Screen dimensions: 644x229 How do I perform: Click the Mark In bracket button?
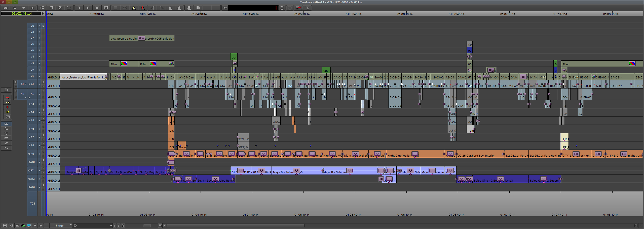[79, 8]
